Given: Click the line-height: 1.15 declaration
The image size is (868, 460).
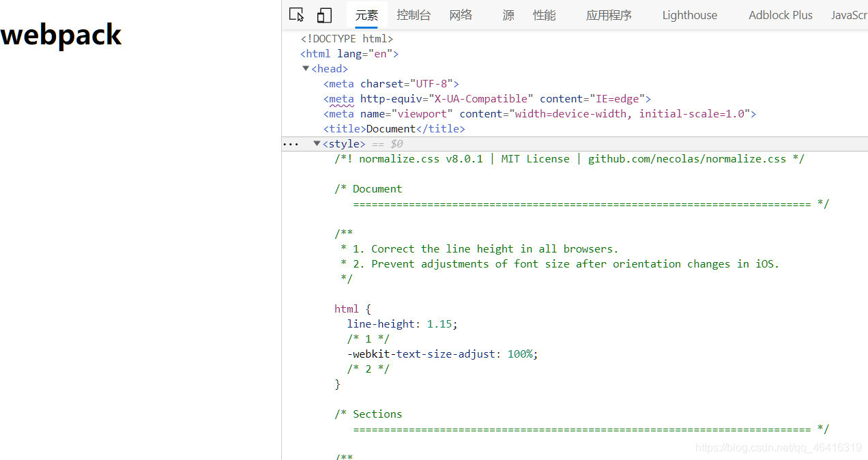Looking at the screenshot, I should coord(403,324).
